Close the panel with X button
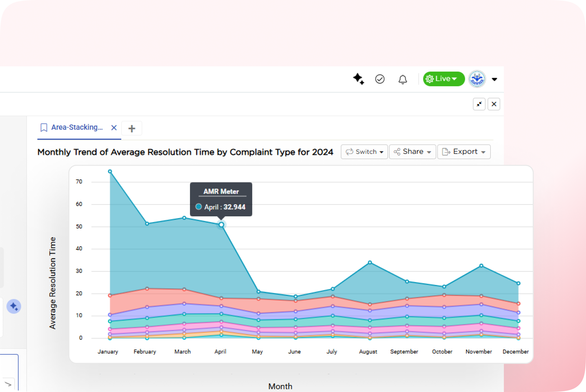 click(494, 104)
